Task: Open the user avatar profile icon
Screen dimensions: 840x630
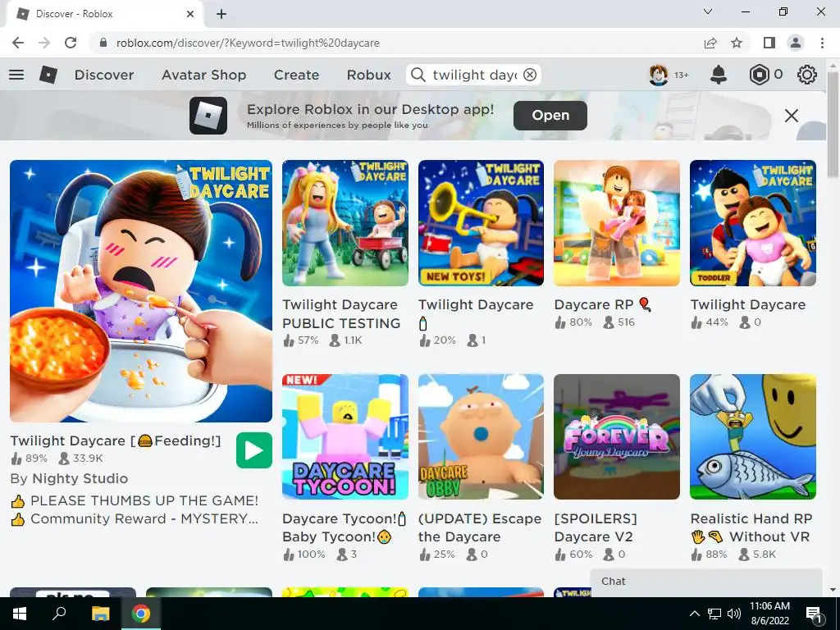Action: tap(659, 75)
